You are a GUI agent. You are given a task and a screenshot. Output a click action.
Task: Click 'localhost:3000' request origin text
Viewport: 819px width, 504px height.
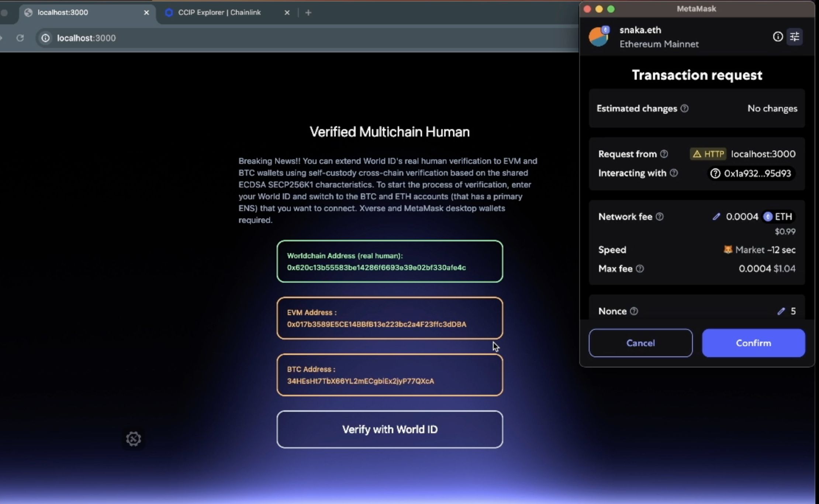pyautogui.click(x=763, y=154)
